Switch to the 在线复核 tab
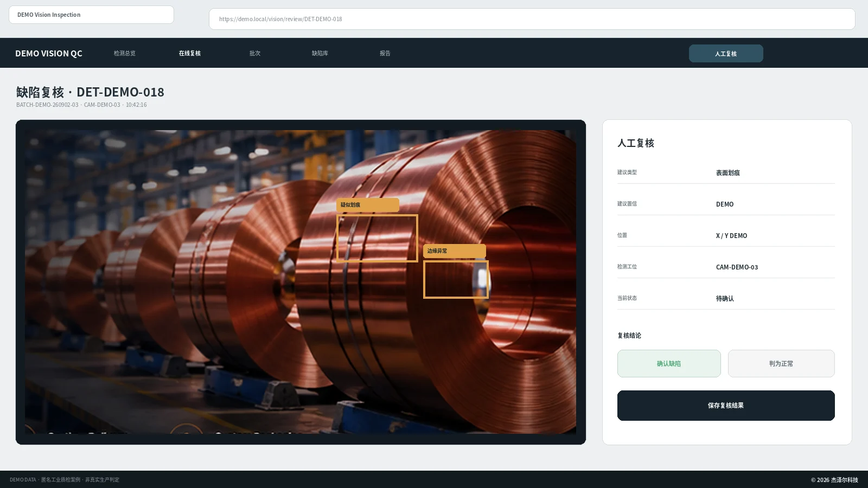The height and width of the screenshot is (488, 868). coord(189,53)
